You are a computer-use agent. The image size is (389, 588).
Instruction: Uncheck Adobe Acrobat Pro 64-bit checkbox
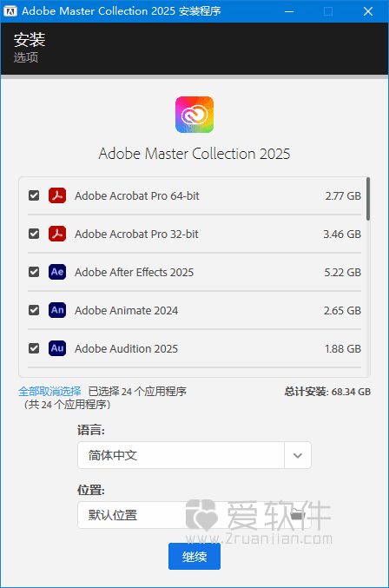point(34,195)
